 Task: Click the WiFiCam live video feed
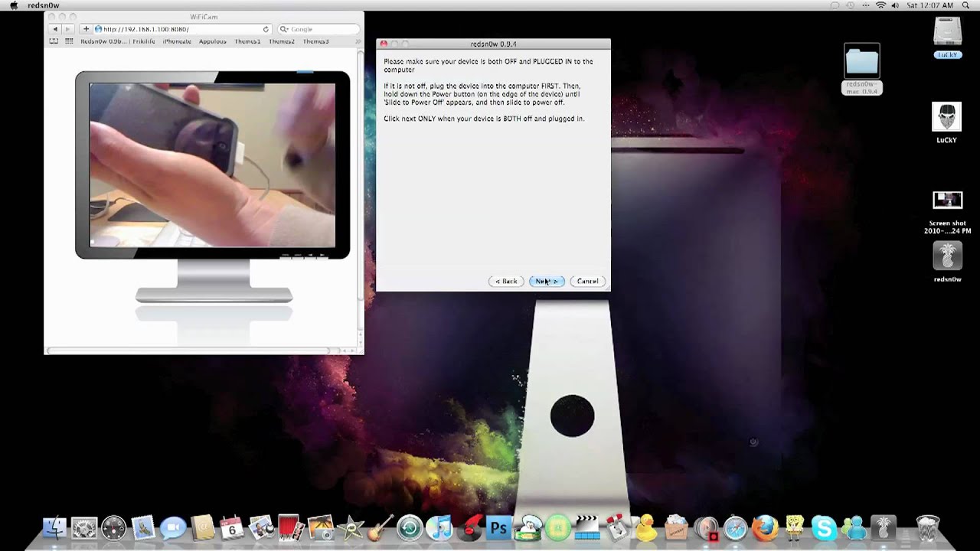[x=212, y=165]
